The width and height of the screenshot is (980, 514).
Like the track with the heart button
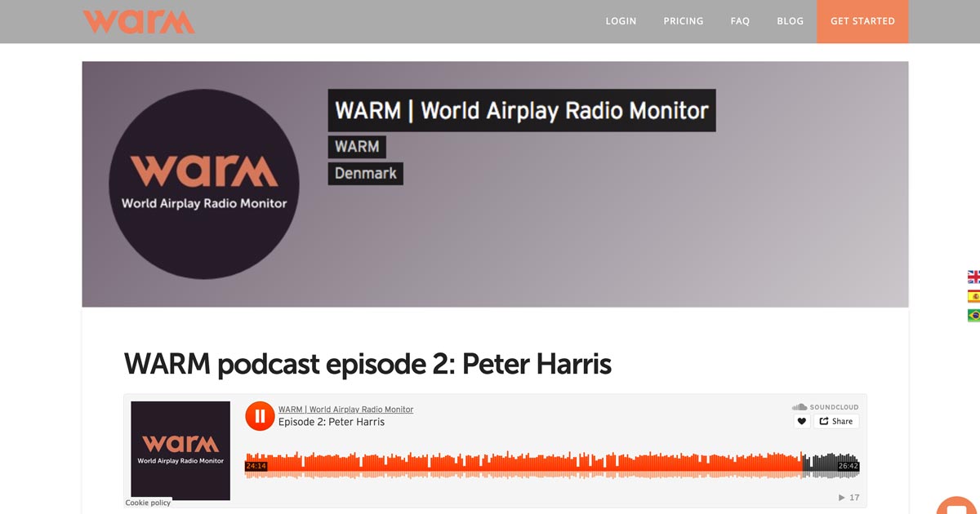click(x=802, y=422)
